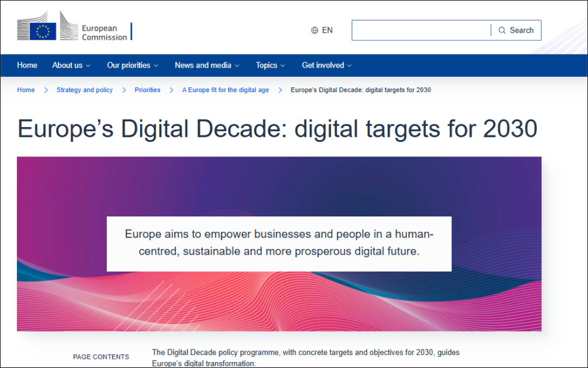Expand the About us menu

[71, 65]
